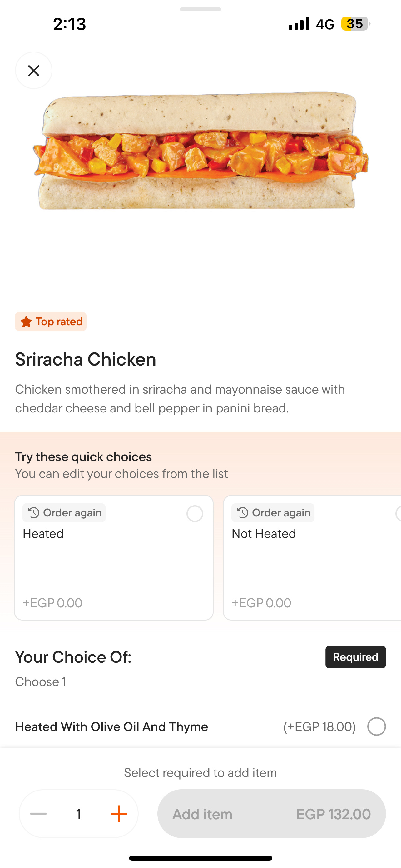Click the Required badge next to Your Choice Of
Screen dimensions: 401x868
[355, 657]
